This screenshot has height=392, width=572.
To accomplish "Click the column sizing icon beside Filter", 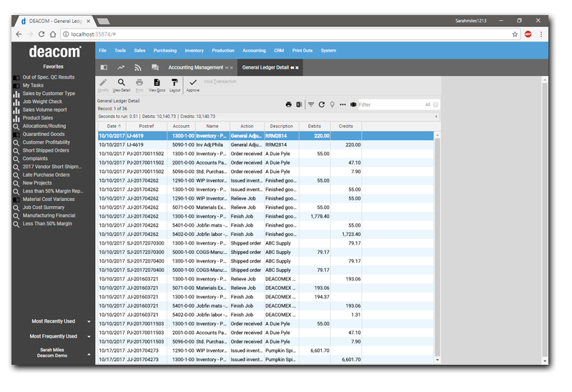I will pyautogui.click(x=353, y=104).
